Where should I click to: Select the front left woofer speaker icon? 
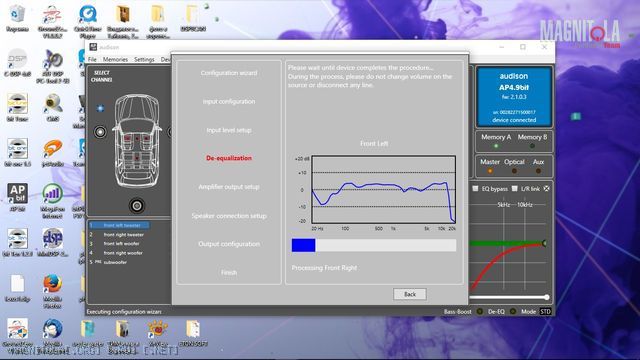coord(100,132)
